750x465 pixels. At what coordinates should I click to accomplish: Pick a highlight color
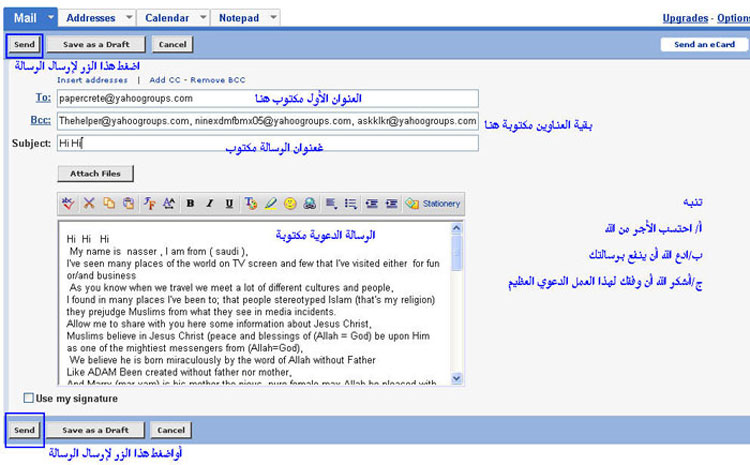(271, 204)
